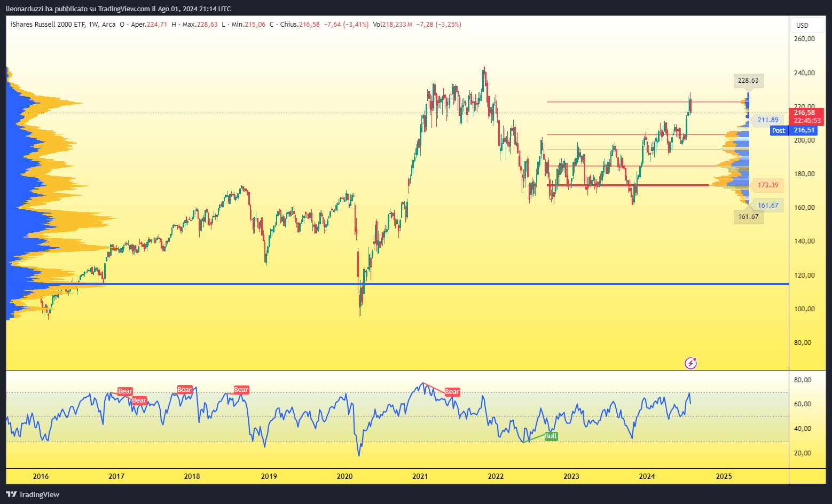Click the 180,00 price scale label
Viewport: 832px width, 504px height.
[804, 174]
